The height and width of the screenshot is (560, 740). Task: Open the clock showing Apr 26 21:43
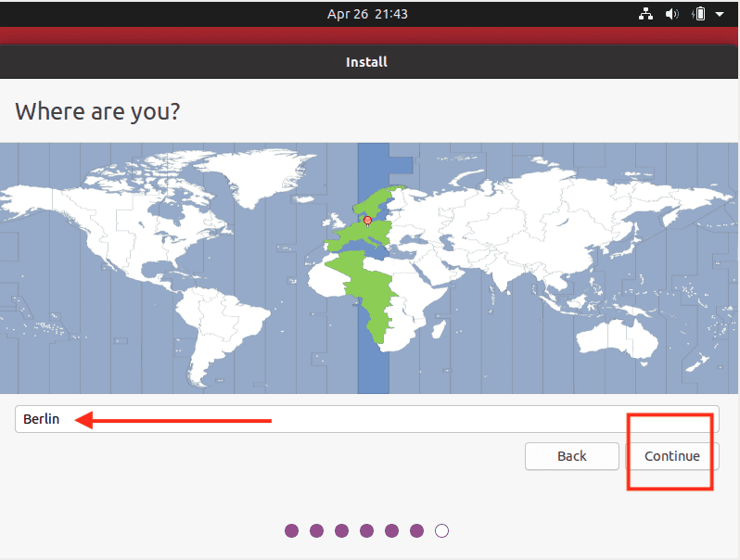coord(367,14)
